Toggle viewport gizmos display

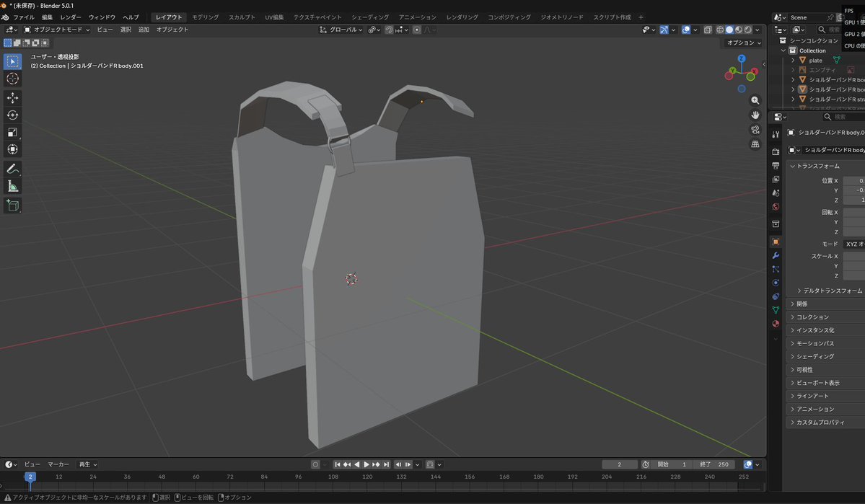pyautogui.click(x=664, y=30)
